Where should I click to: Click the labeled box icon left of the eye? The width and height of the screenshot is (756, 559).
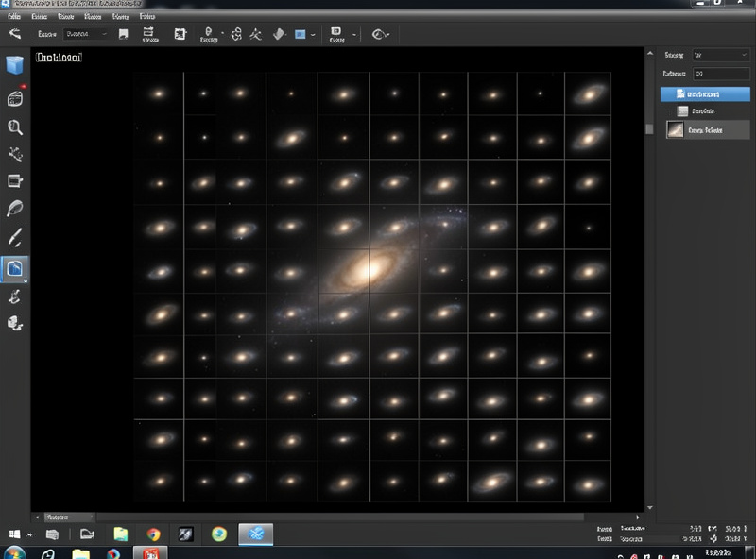(x=336, y=34)
